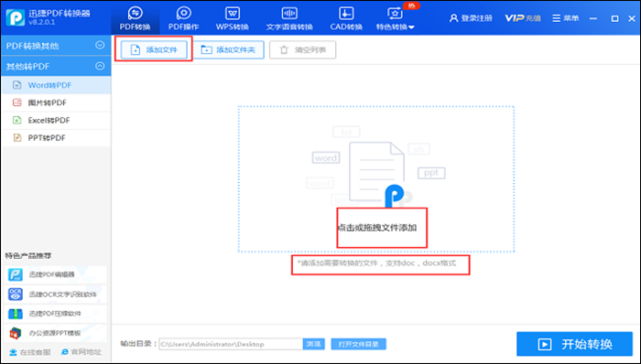The width and height of the screenshot is (641, 364).
Task: Start conversion with 开始转换 button
Action: 574,344
